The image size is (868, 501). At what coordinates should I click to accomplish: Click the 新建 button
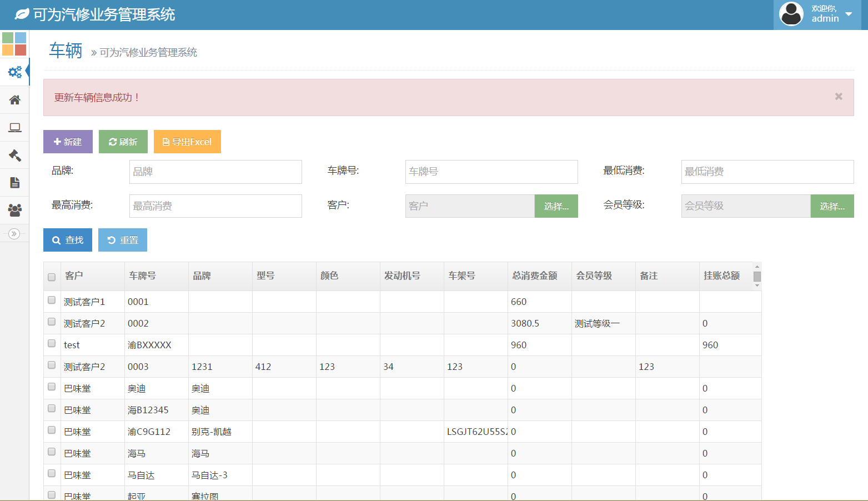pos(68,142)
